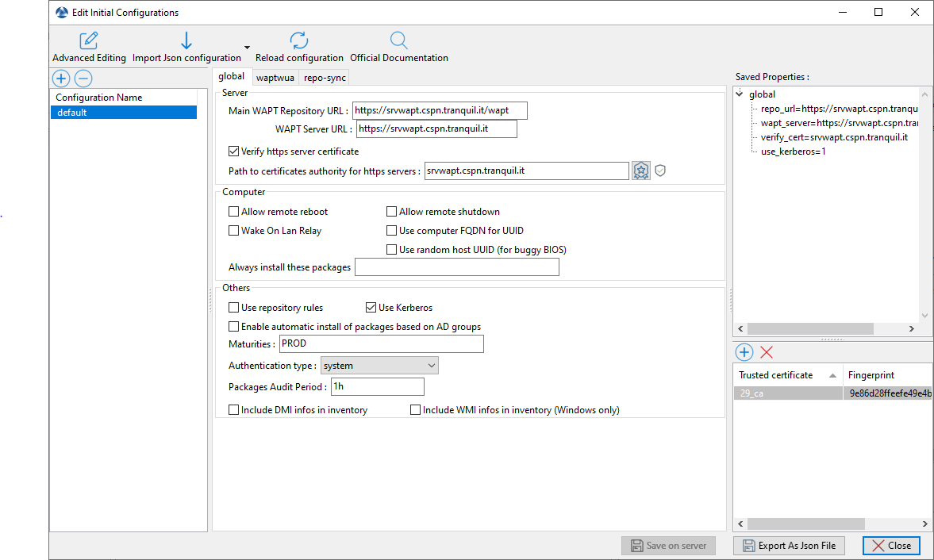Viewport: 934px width, 560px height.
Task: Check Use computer FQDN for UUID
Action: (391, 230)
